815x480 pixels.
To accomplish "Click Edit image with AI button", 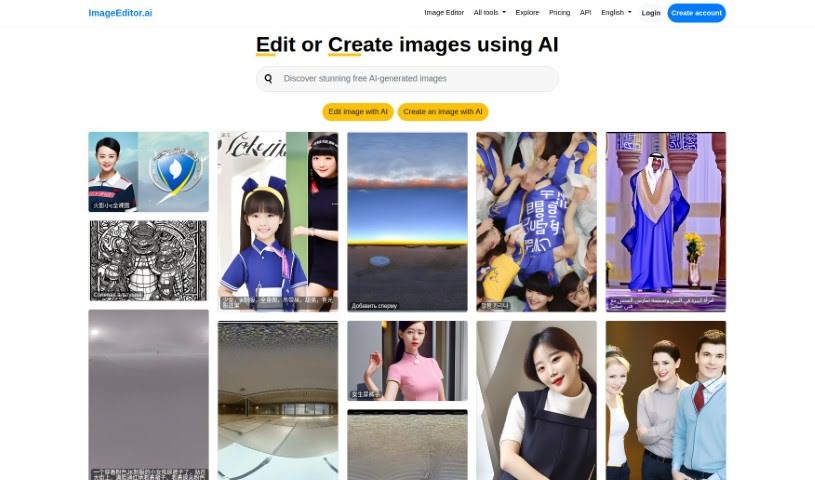I will [x=358, y=112].
